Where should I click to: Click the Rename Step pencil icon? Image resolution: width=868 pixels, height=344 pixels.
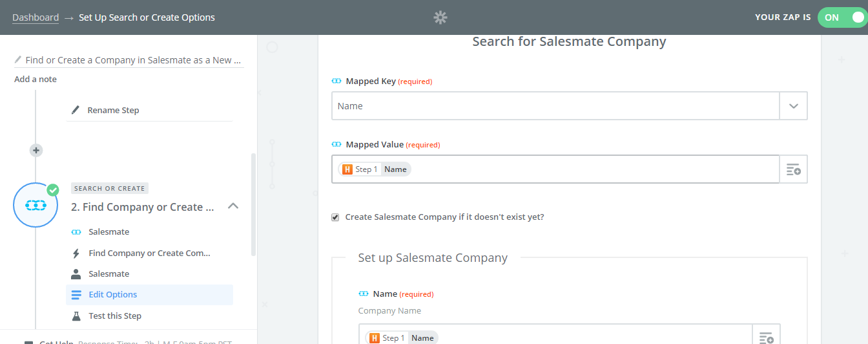[76, 110]
